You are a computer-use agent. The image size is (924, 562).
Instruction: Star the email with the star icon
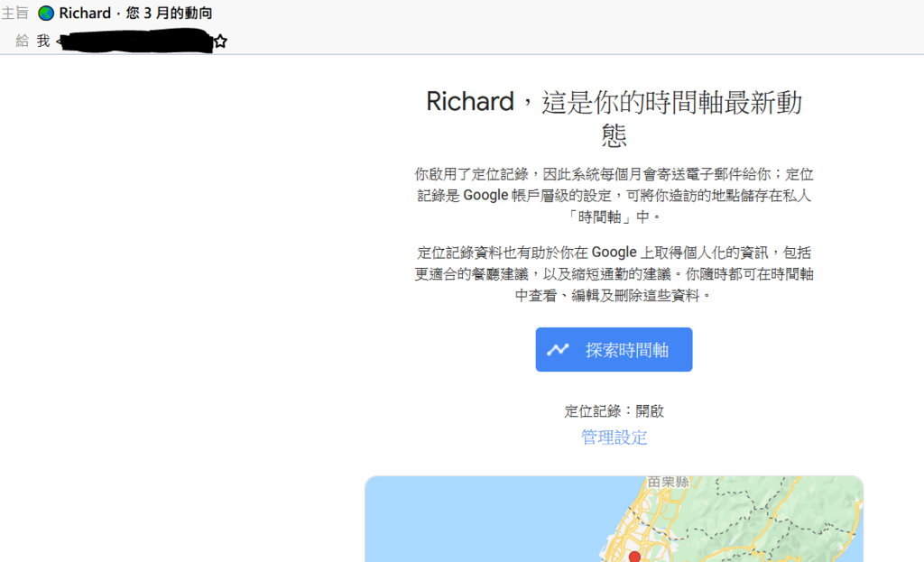tap(220, 41)
